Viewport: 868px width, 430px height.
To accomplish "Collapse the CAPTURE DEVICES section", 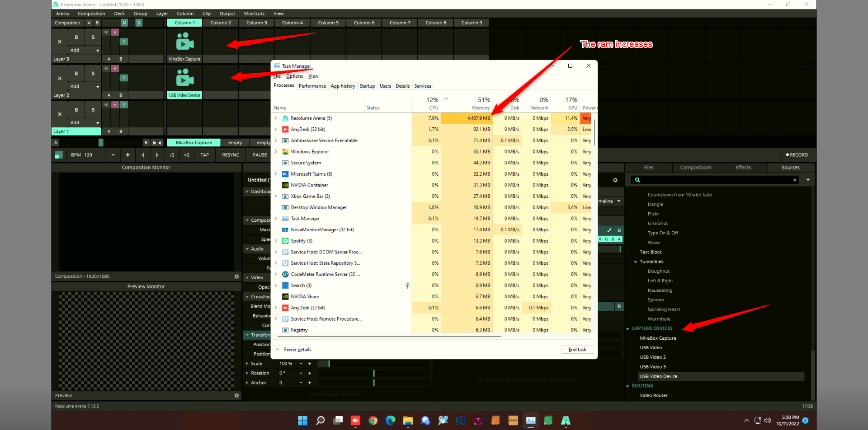I will [628, 329].
